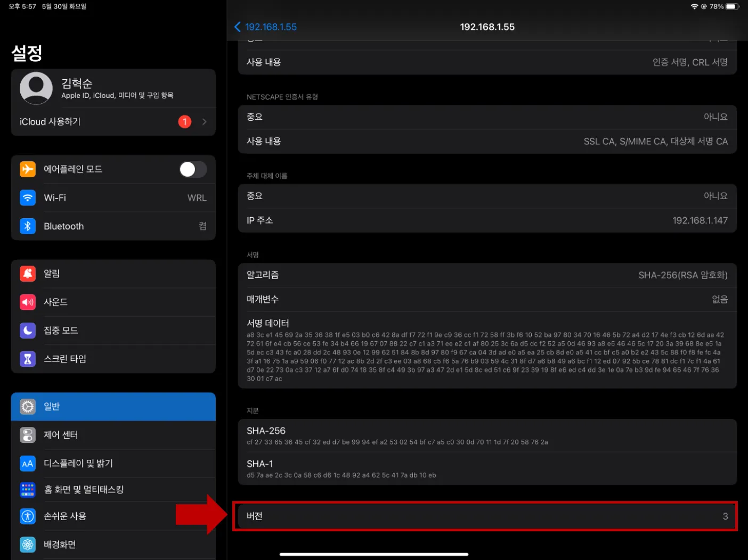
Task: Tap the 서명 section header
Action: (253, 255)
